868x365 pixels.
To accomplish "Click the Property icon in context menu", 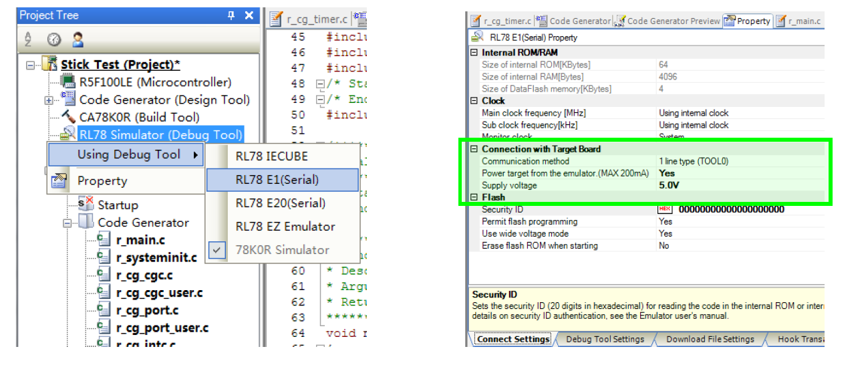I will (x=59, y=180).
